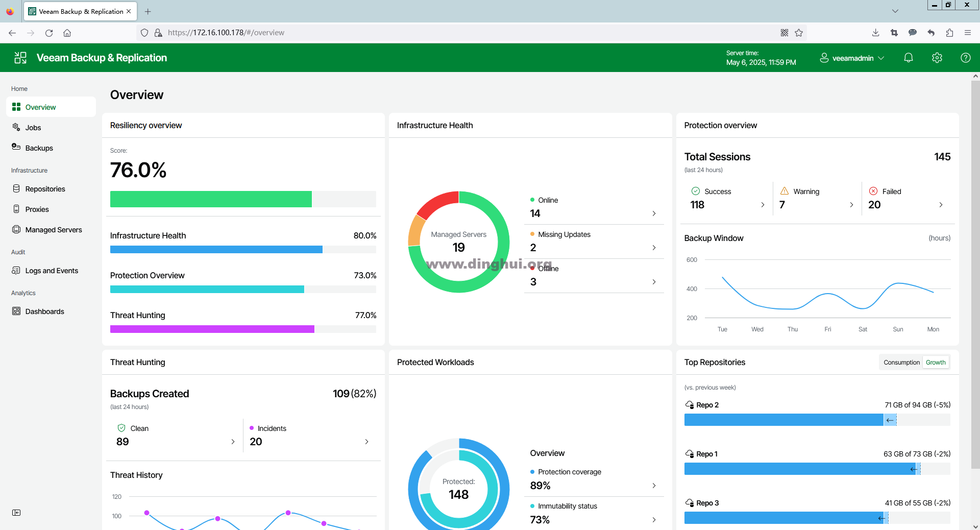Open the help question mark icon
Image resolution: width=980 pixels, height=530 pixels.
click(966, 58)
